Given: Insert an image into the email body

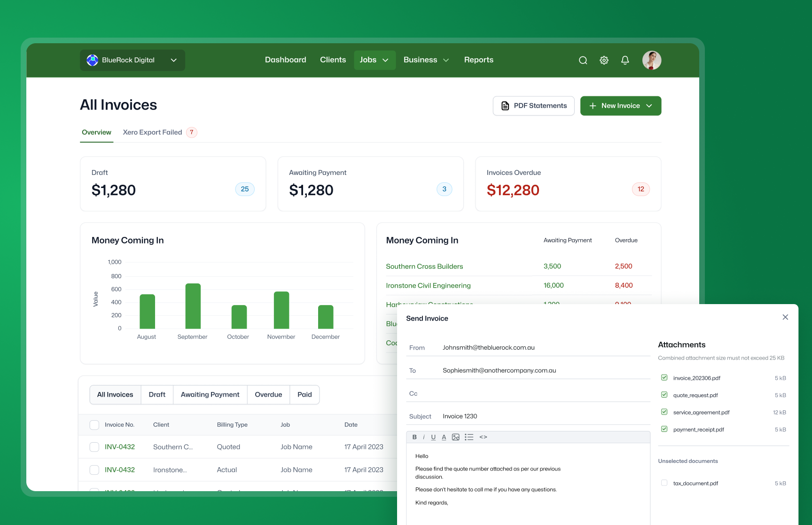Looking at the screenshot, I should pyautogui.click(x=455, y=437).
